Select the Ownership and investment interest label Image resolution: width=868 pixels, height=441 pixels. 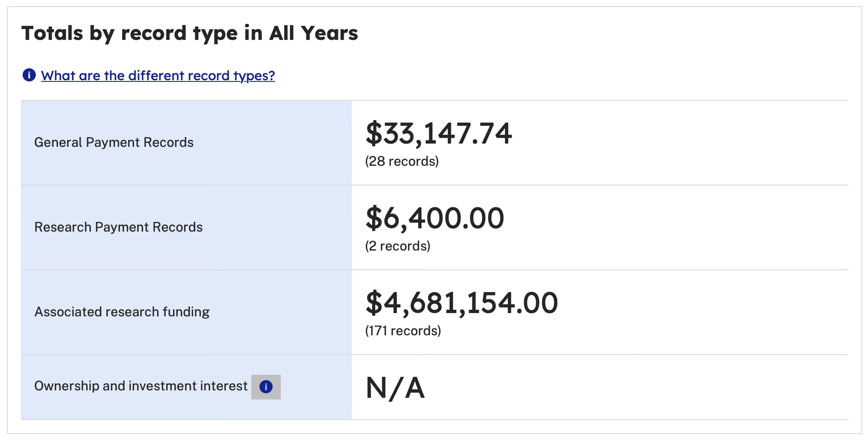tap(141, 386)
